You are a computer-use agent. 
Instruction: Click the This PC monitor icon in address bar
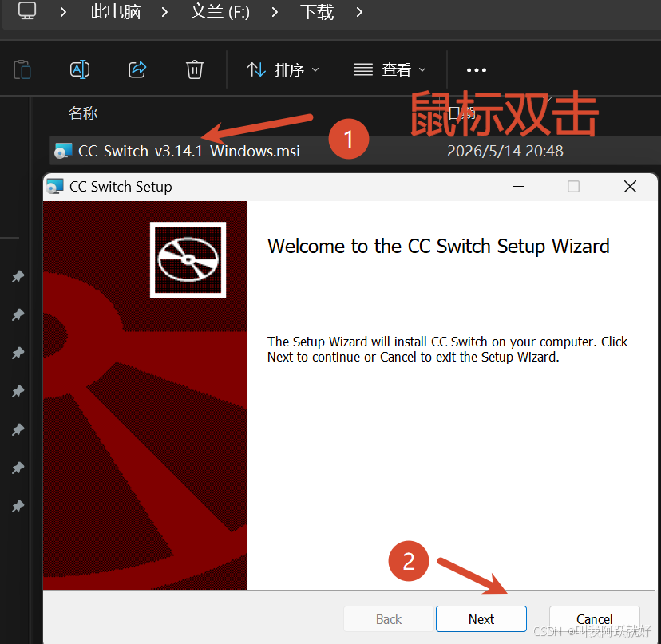coord(27,10)
